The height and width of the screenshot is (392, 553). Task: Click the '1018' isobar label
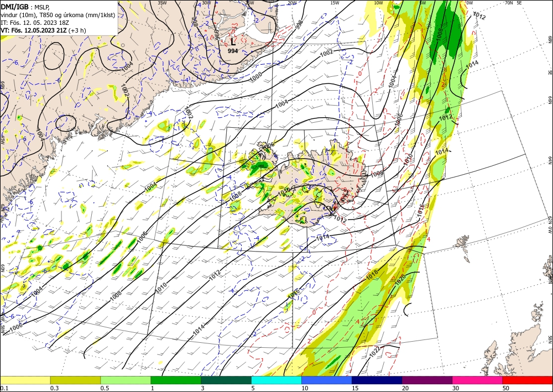[372, 275]
